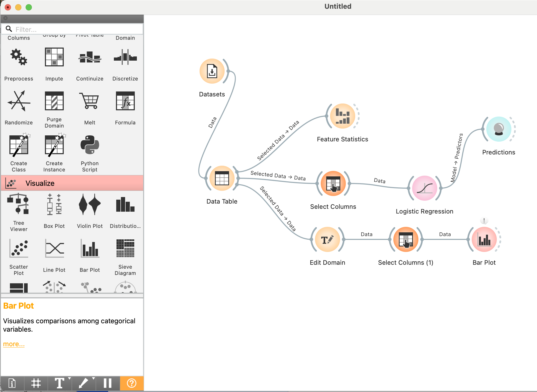Toggle the pause workflow button
The image size is (537, 392).
pyautogui.click(x=107, y=383)
